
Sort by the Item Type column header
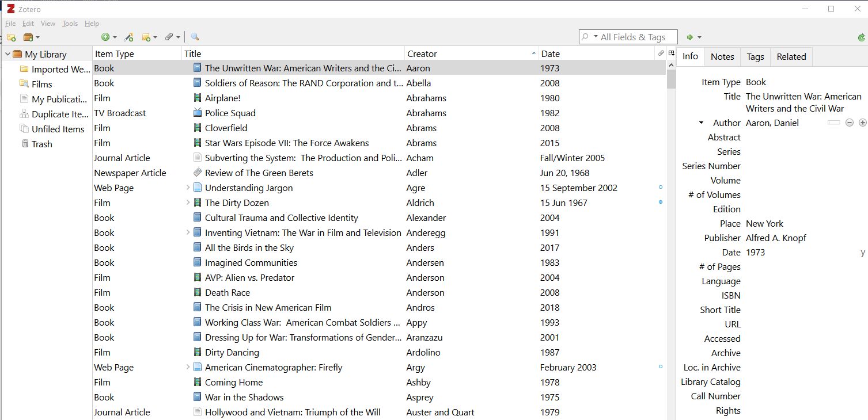tap(137, 54)
